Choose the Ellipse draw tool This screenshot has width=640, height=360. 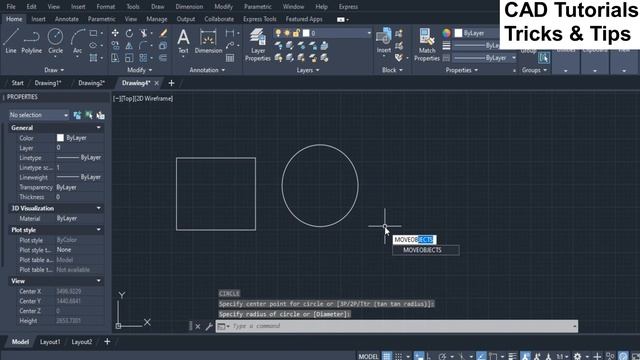coord(93,45)
